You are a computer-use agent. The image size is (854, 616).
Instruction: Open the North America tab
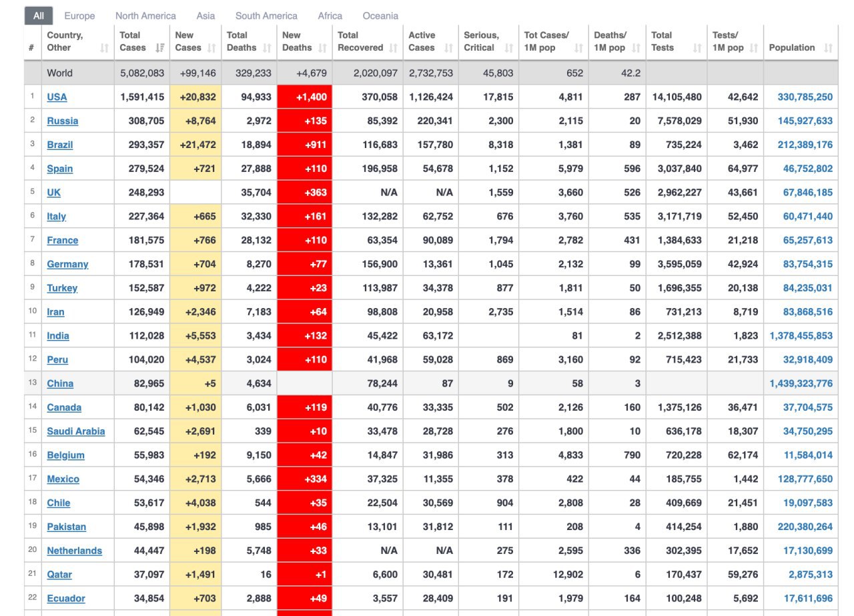click(x=145, y=15)
